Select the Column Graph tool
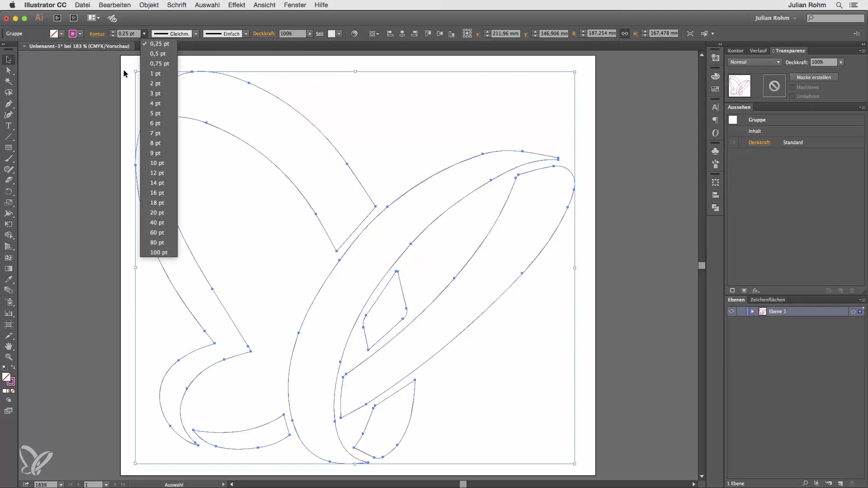The image size is (868, 488). coord(9,313)
